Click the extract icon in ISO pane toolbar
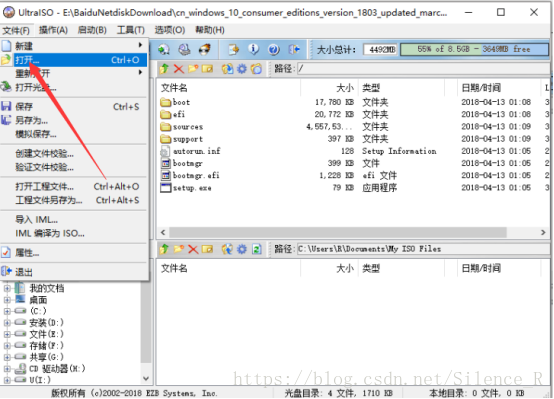Image resolution: width=554 pixels, height=399 pixels. pos(228,69)
